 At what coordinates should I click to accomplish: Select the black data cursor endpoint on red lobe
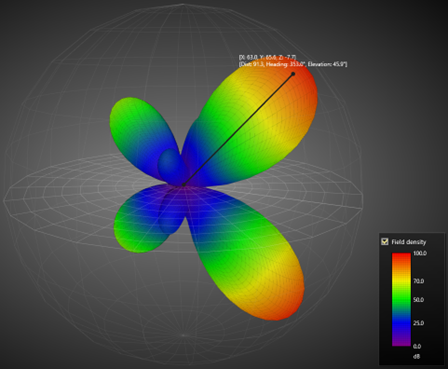click(x=293, y=74)
